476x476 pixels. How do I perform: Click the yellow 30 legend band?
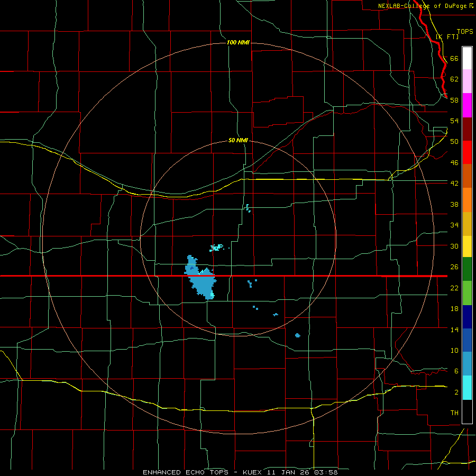click(467, 246)
